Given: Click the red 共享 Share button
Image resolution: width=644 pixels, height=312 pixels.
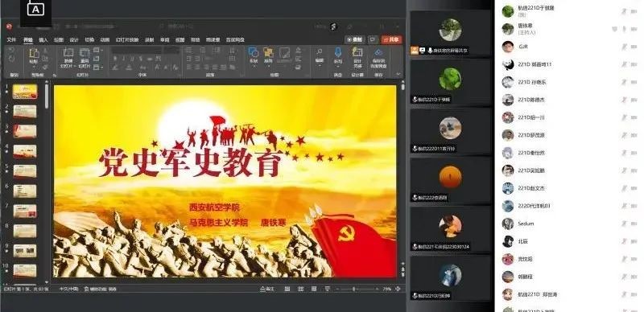Looking at the screenshot, I should click(391, 39).
